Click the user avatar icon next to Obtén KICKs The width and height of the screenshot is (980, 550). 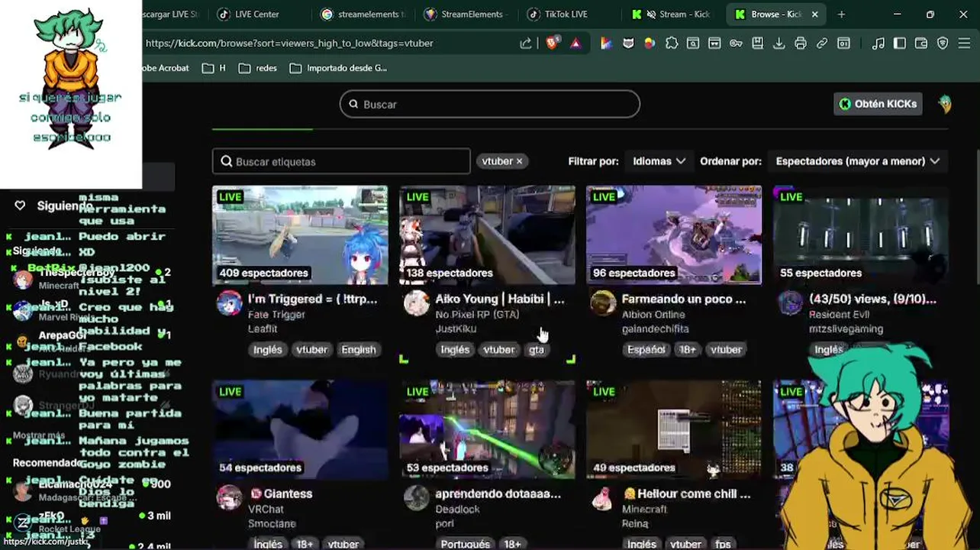click(945, 105)
